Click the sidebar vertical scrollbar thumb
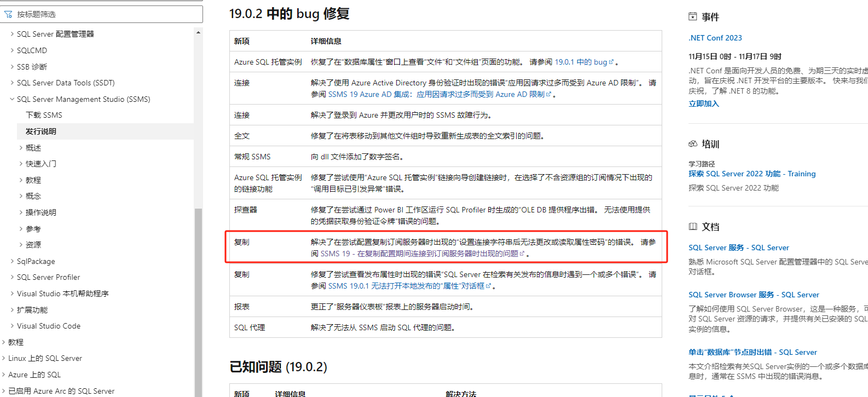 (198, 301)
